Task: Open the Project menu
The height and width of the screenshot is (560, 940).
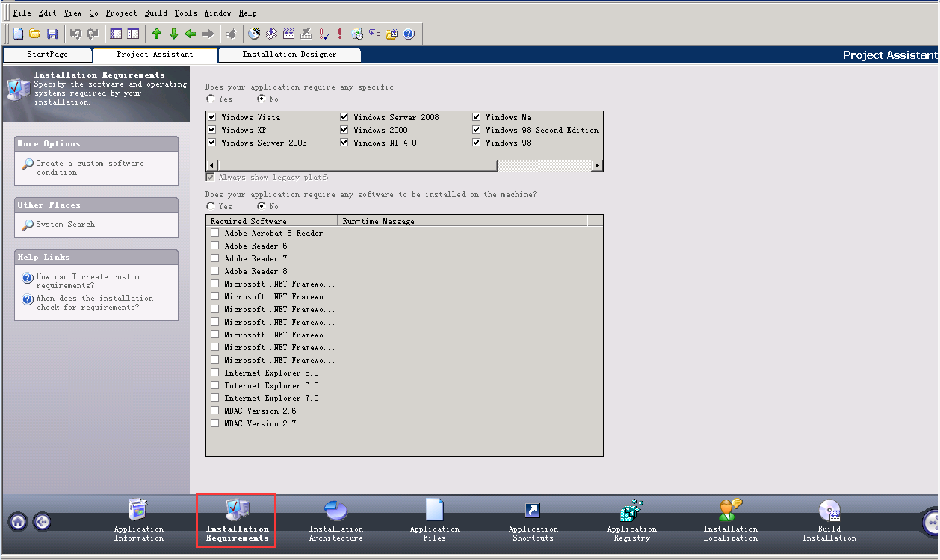Action: [x=121, y=13]
